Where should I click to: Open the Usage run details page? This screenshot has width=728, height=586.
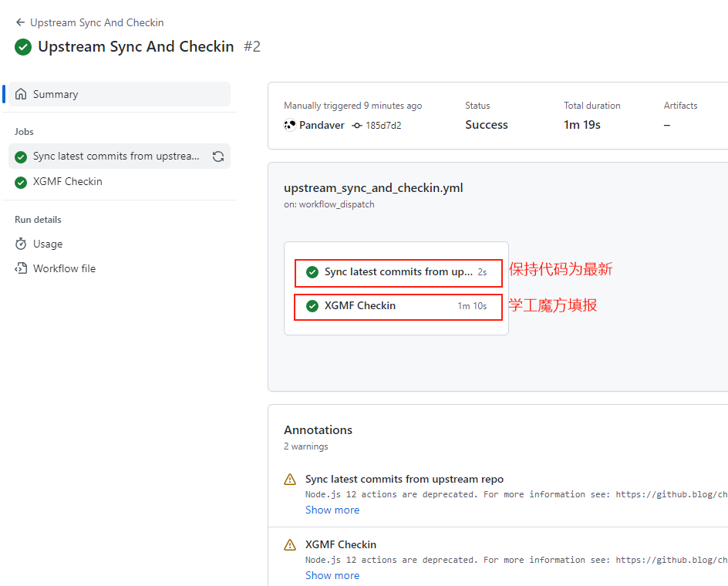pyautogui.click(x=48, y=244)
